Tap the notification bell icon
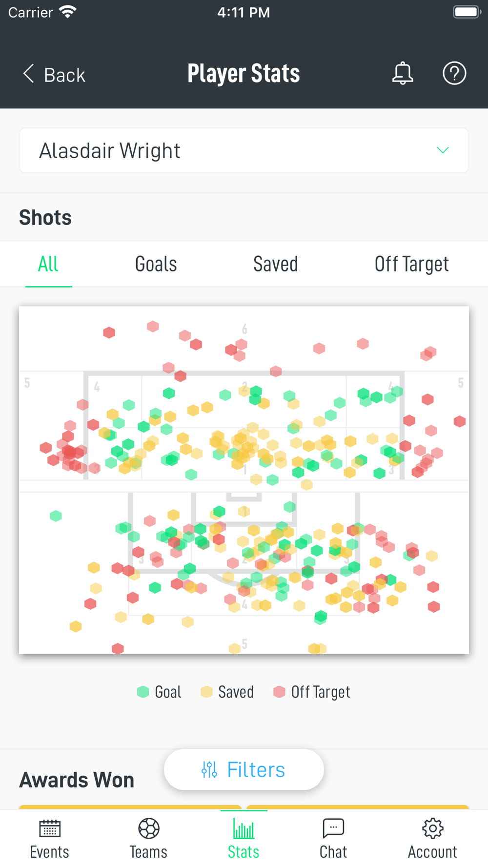 coord(403,74)
